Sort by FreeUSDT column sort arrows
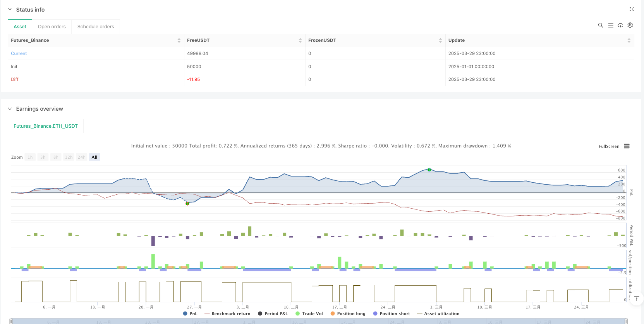The image size is (644, 324). pos(300,40)
